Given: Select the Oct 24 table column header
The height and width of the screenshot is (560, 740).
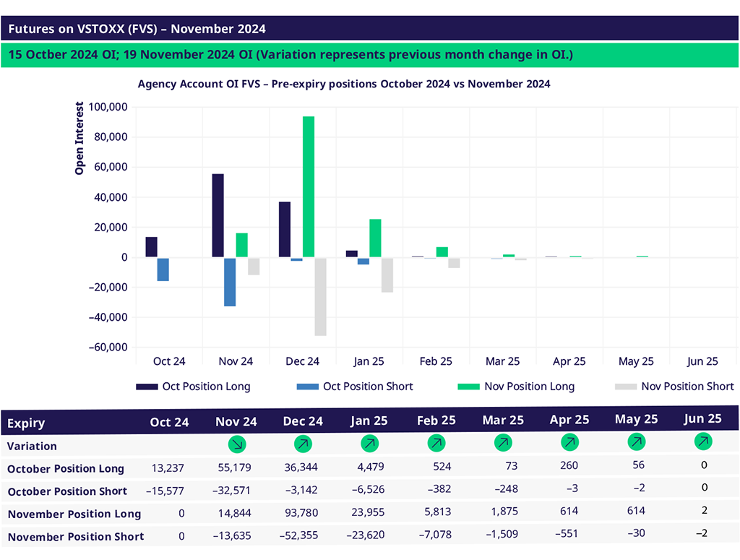Looking at the screenshot, I should point(169,422).
